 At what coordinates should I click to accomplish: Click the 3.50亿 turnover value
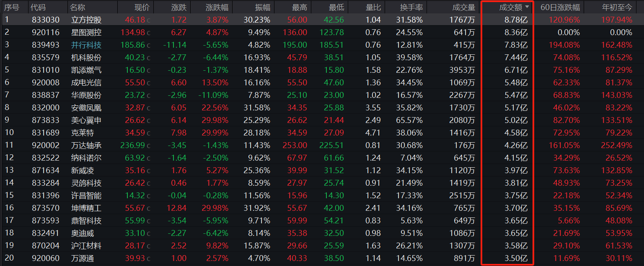pyautogui.click(x=516, y=258)
